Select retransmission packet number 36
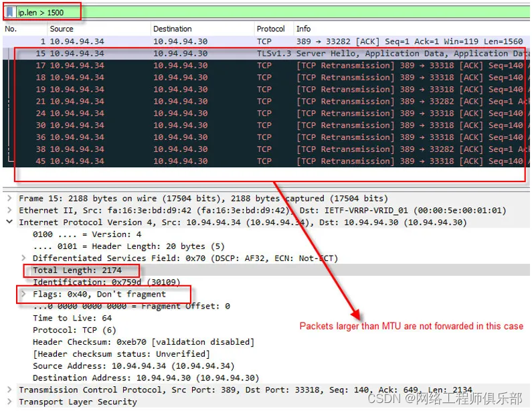The image size is (532, 411). click(x=266, y=137)
